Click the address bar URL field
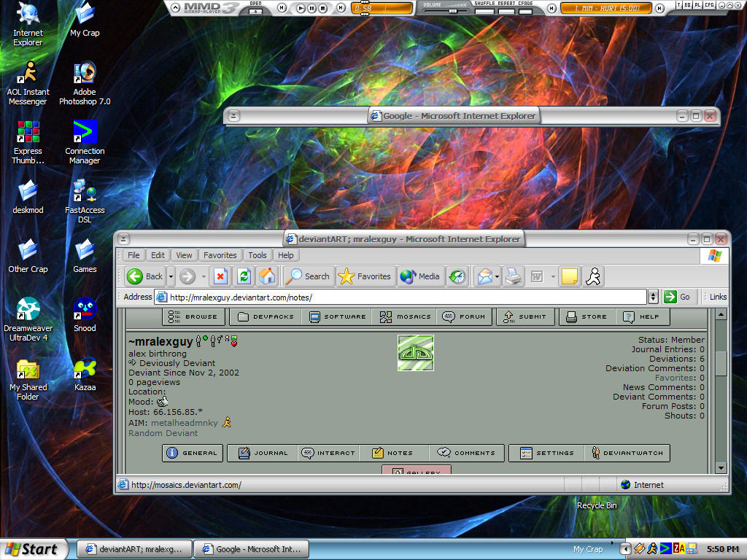The width and height of the screenshot is (747, 560). click(x=400, y=297)
